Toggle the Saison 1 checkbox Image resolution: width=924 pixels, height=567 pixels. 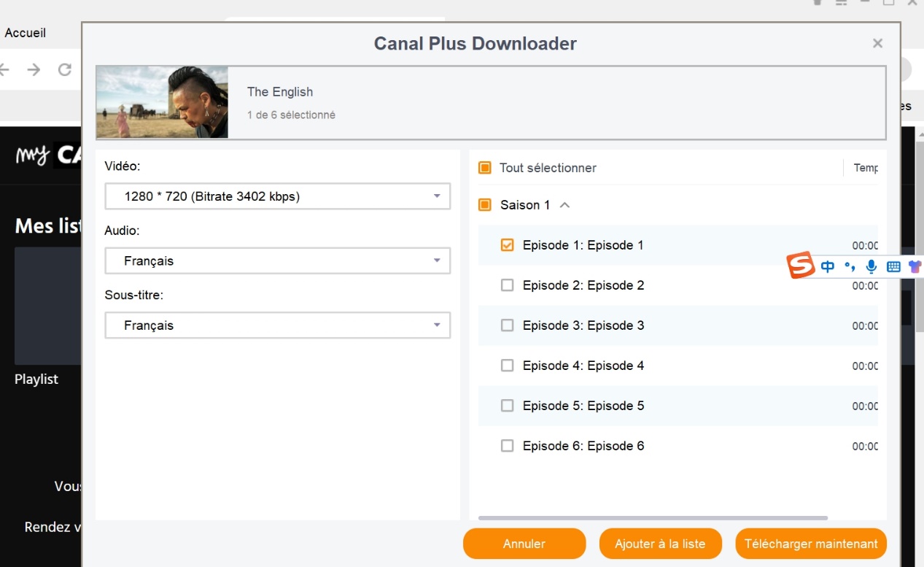[x=485, y=205]
